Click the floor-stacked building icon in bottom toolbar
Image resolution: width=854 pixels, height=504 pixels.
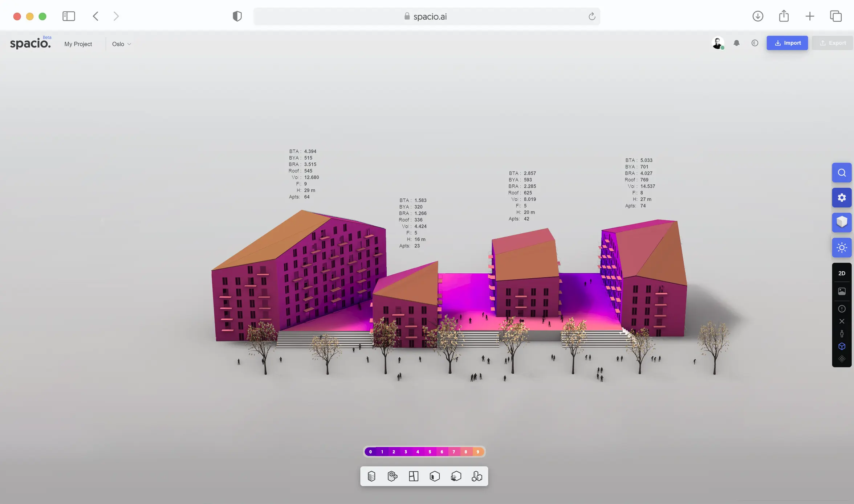pos(371,476)
